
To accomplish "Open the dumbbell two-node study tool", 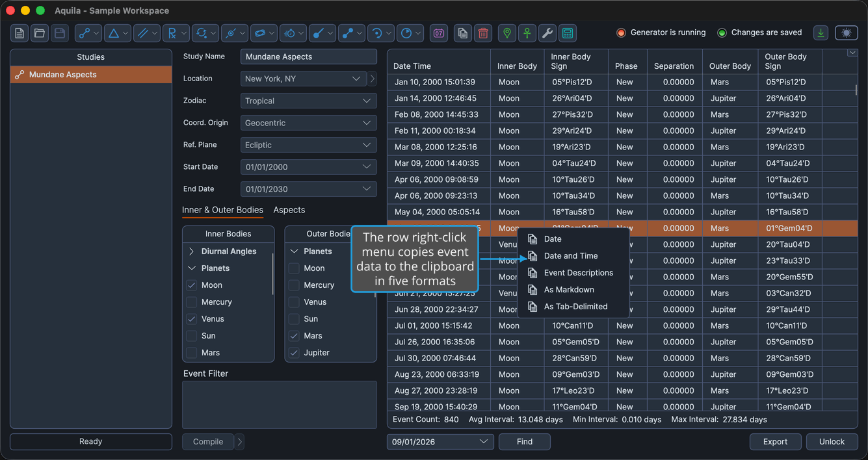I will (352, 33).
